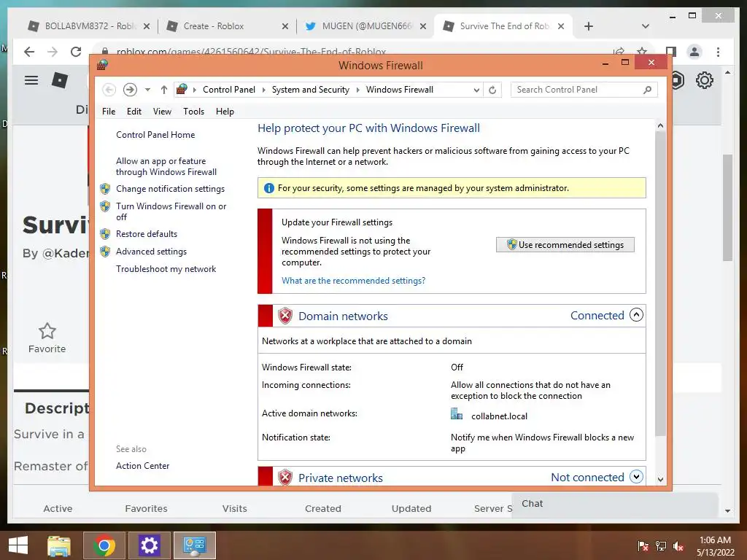The image size is (747, 560).
Task: Reload the Roblox page in Chrome
Action: [76, 52]
